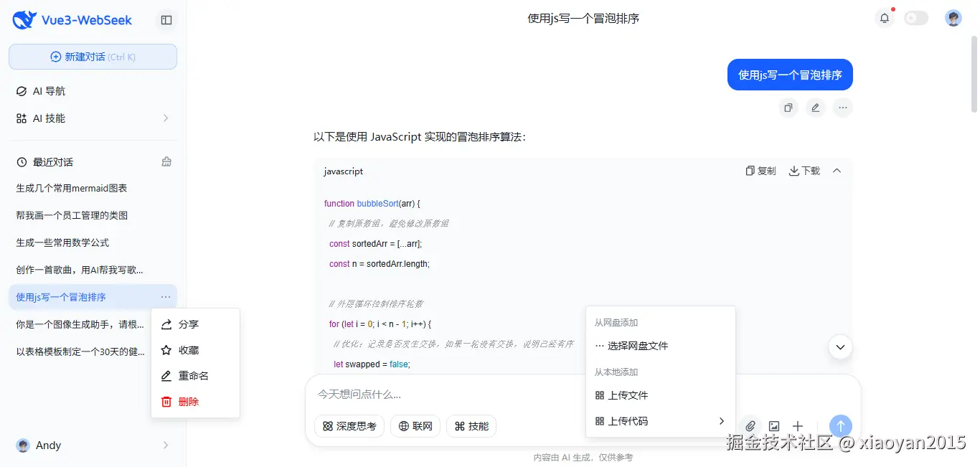Select the image upload icon in the input bar

point(774,425)
